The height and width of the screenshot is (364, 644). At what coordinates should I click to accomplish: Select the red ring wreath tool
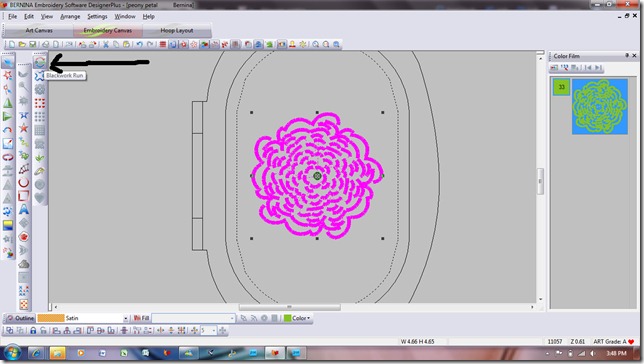pos(7,157)
